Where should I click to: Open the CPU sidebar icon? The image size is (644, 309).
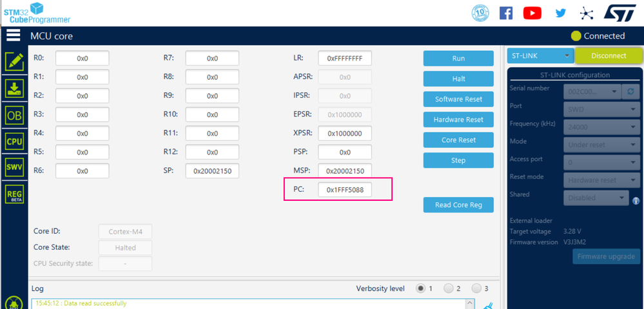pyautogui.click(x=14, y=142)
